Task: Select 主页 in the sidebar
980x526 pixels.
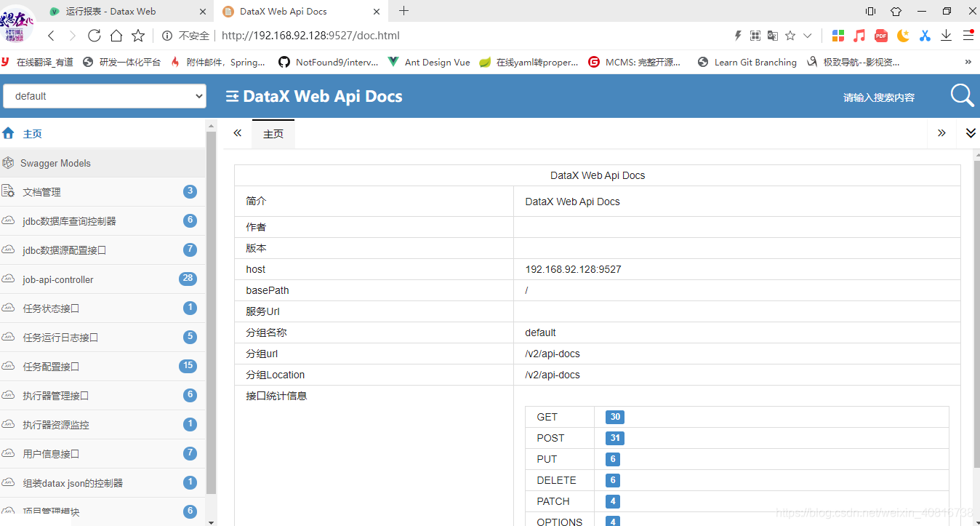Action: click(103, 134)
